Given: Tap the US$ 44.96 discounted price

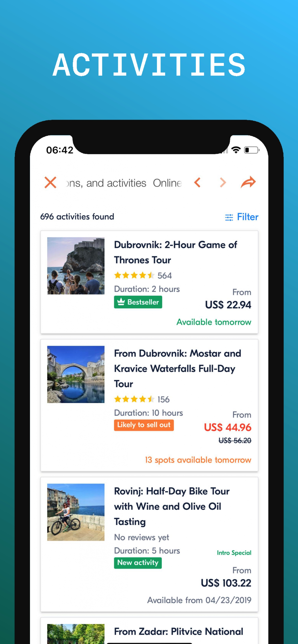Looking at the screenshot, I should coord(227,427).
